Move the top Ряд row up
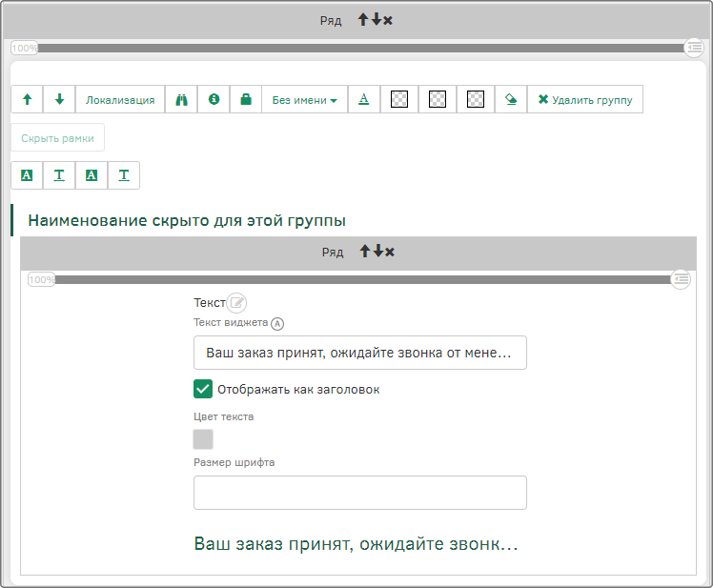Viewport: 713px width, 588px height. [363, 20]
